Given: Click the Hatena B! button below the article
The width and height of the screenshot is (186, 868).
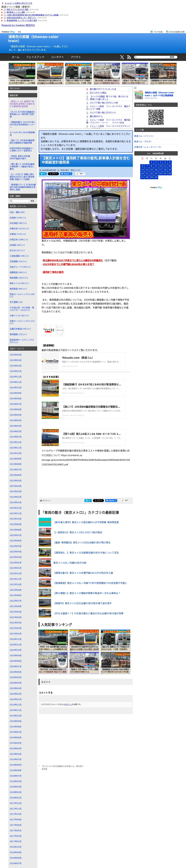Looking at the screenshot, I should click(x=88, y=500).
